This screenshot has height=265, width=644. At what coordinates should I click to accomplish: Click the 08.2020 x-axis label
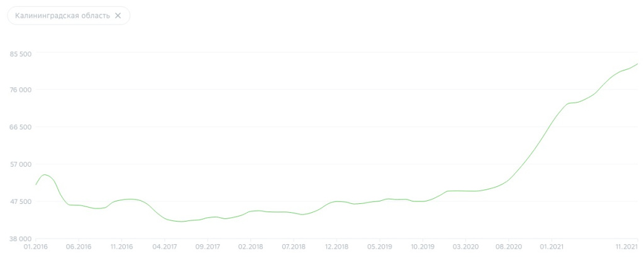click(508, 247)
